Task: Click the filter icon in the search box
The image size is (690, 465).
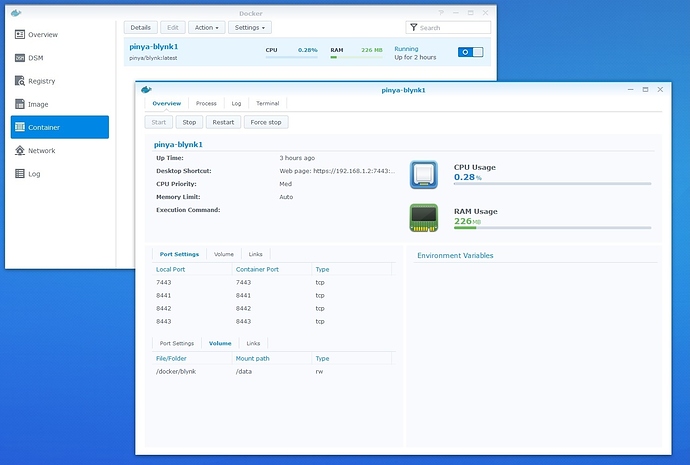Action: coord(413,27)
